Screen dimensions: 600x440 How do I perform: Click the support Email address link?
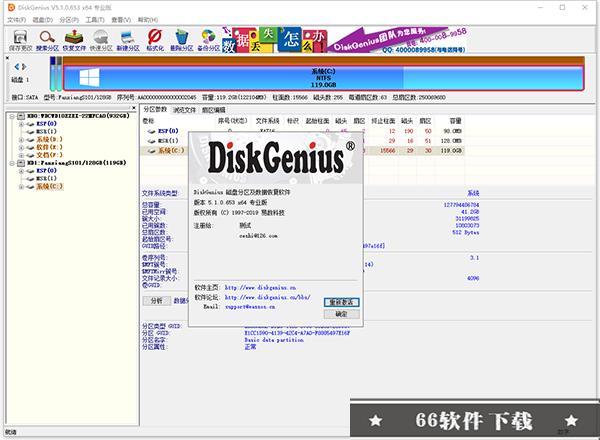point(250,307)
